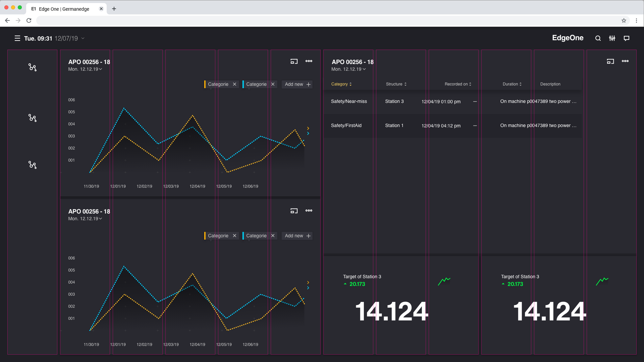Sort the table by Recorded on column
Viewport: 644px width, 362px height.
point(458,84)
